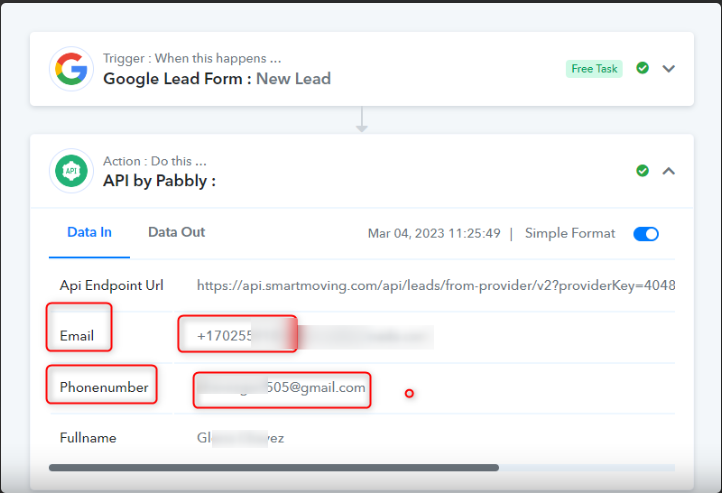Click the 'Simple Format' label

coord(570,233)
